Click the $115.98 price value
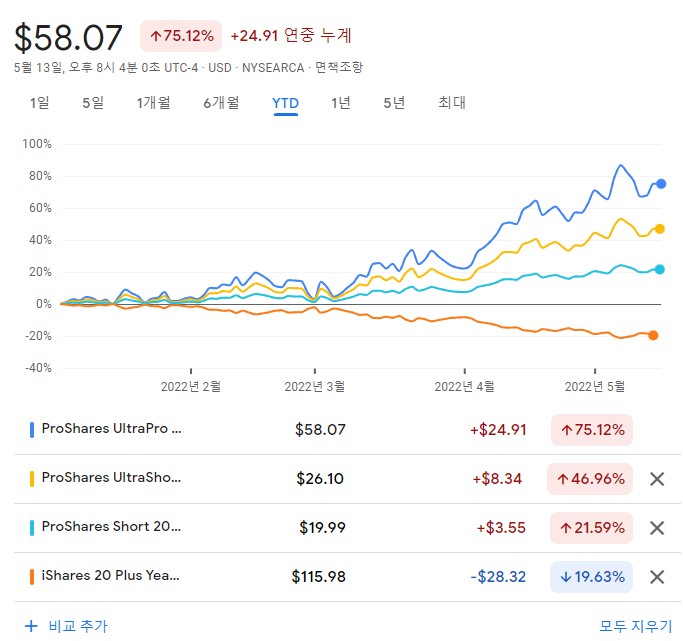The height and width of the screenshot is (641, 683). tap(318, 577)
